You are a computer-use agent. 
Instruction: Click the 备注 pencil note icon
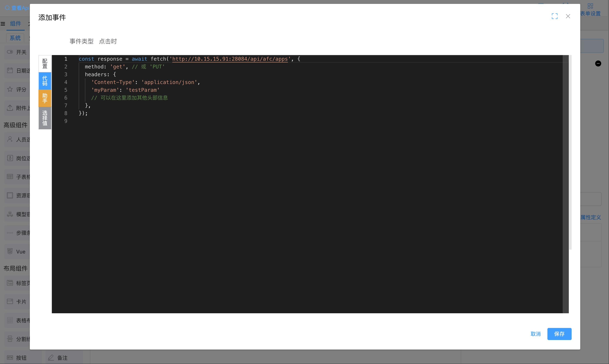(51, 357)
